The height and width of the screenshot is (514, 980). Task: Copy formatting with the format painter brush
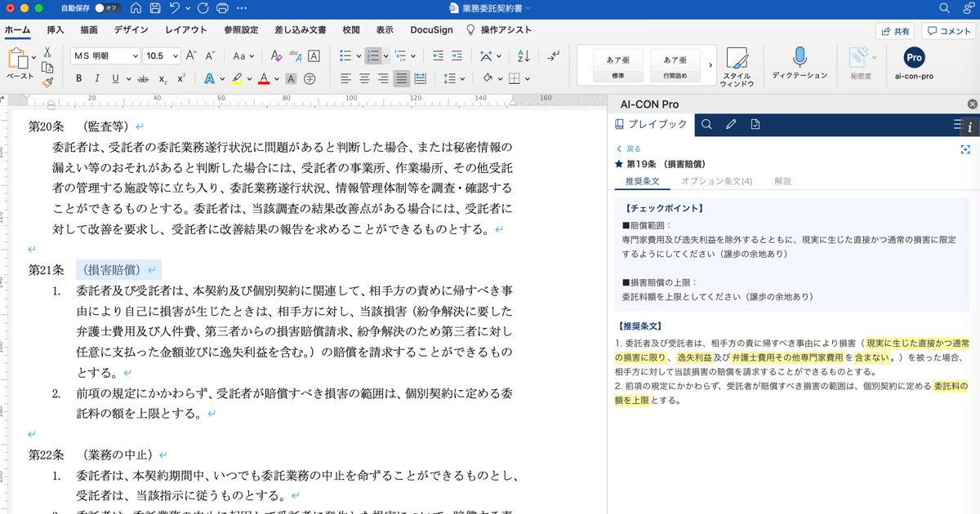tap(47, 82)
